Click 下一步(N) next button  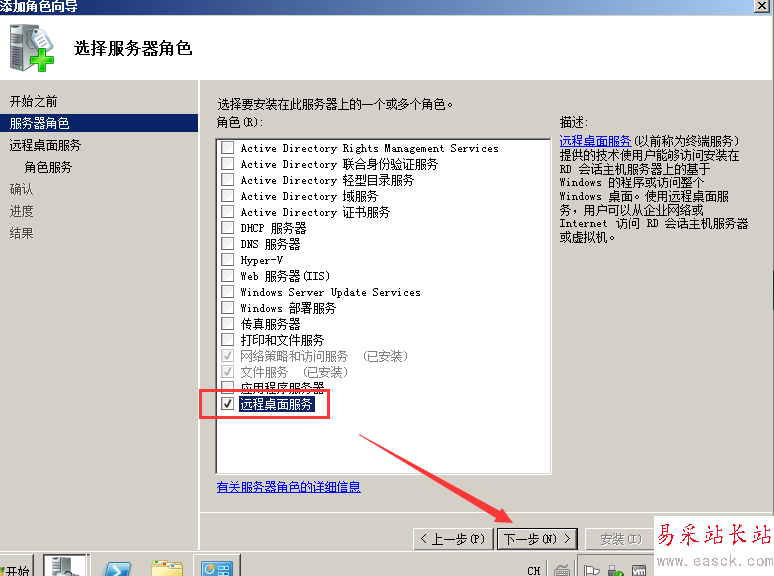pos(537,538)
